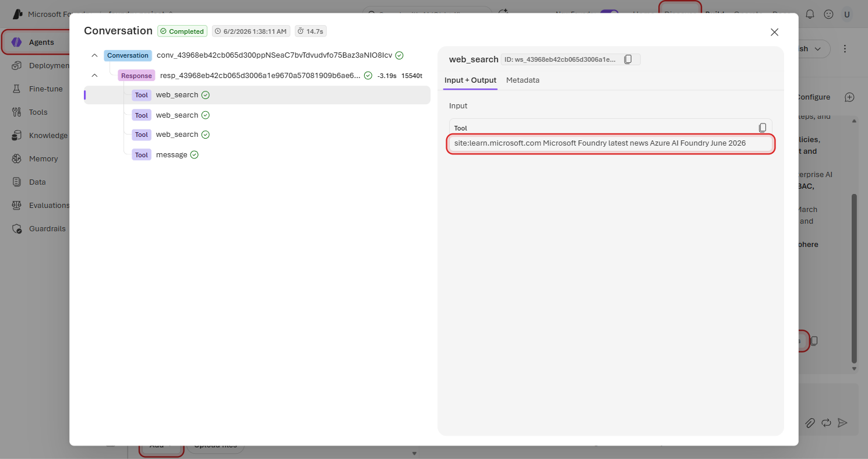This screenshot has height=459, width=868.
Task: Start a new chat with the plus icon
Action: pyautogui.click(x=849, y=97)
